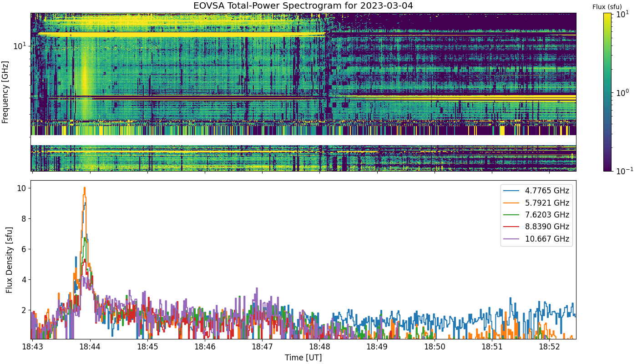Click the Time [UT] axis label
Viewport: 637px width, 364px height.
(303, 358)
